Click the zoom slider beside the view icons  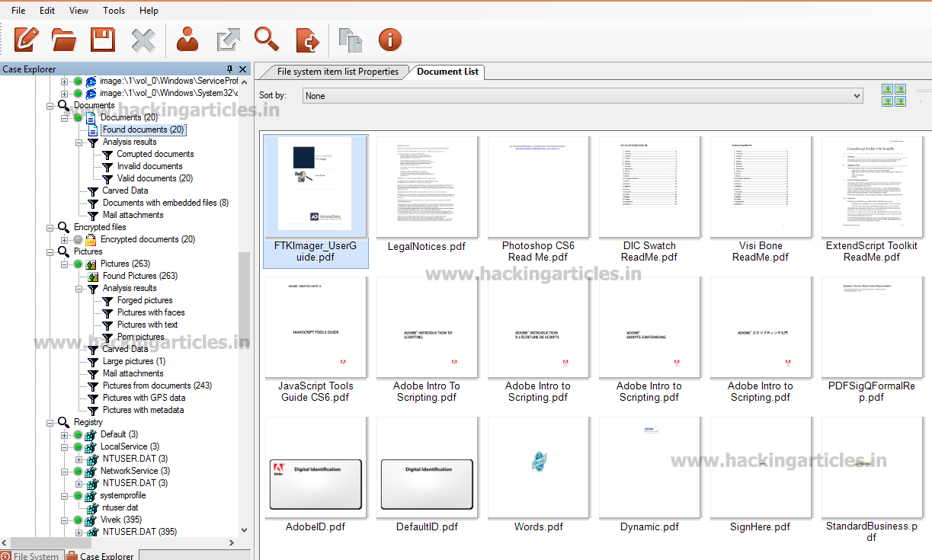coord(924,91)
